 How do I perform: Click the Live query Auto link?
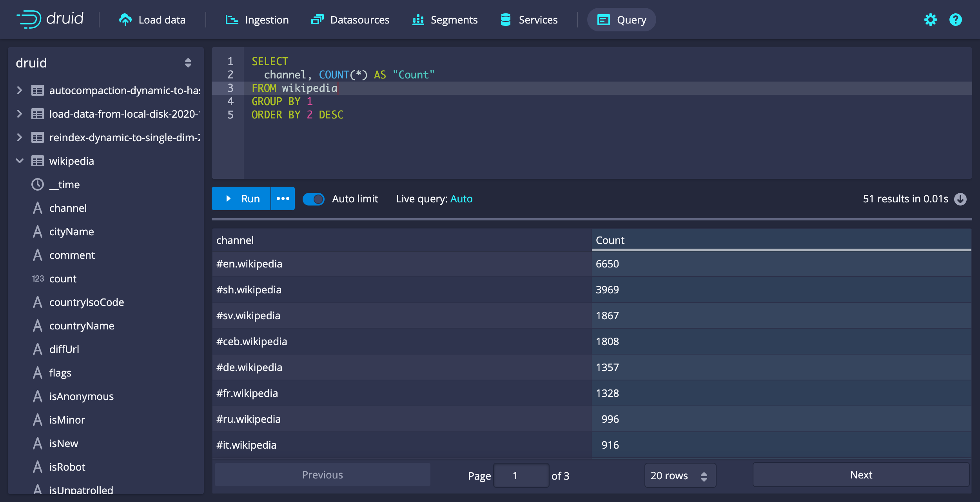pyautogui.click(x=461, y=199)
